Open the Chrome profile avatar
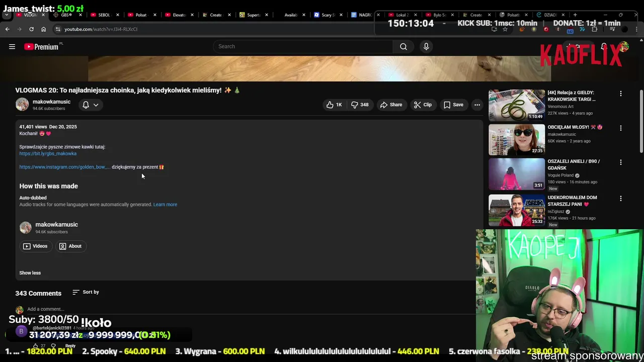Viewport: 644px width, 362px height. [x=625, y=29]
